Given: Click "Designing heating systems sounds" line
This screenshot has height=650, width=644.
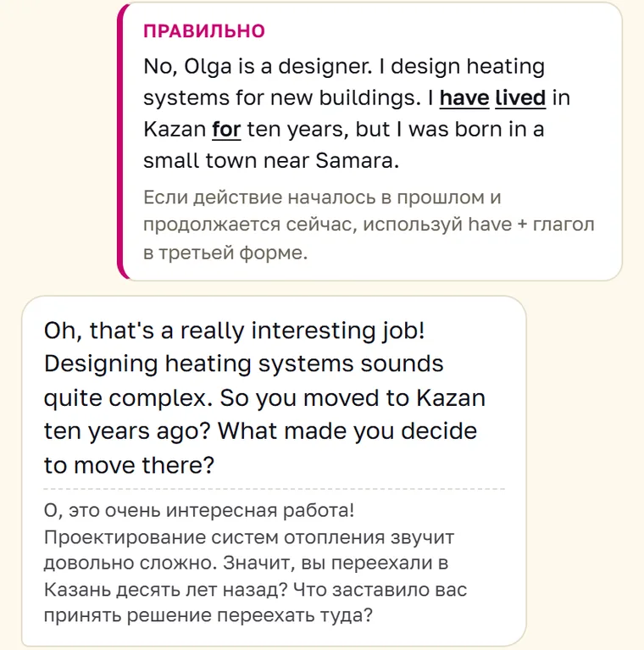Looking at the screenshot, I should click(x=244, y=364).
